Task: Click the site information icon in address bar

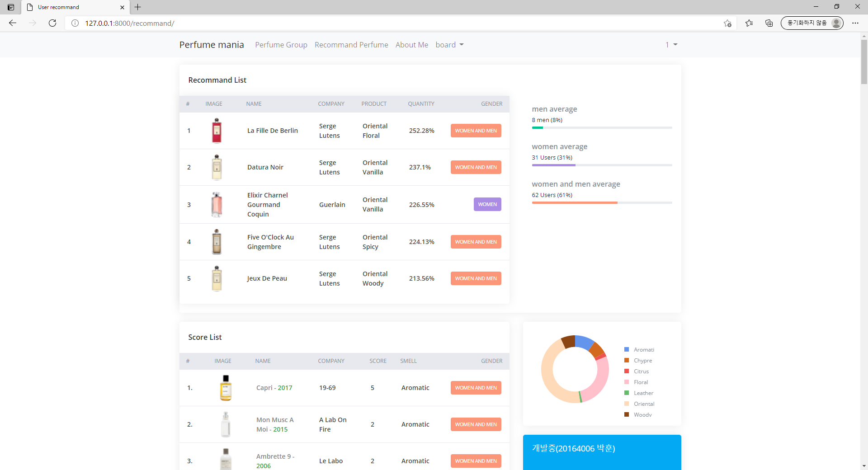Action: [75, 23]
